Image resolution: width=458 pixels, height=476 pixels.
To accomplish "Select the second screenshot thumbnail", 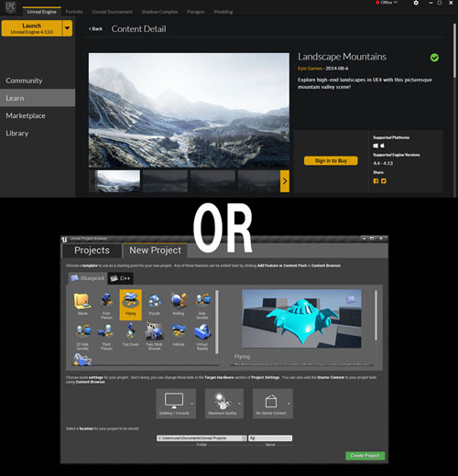I will click(x=165, y=181).
